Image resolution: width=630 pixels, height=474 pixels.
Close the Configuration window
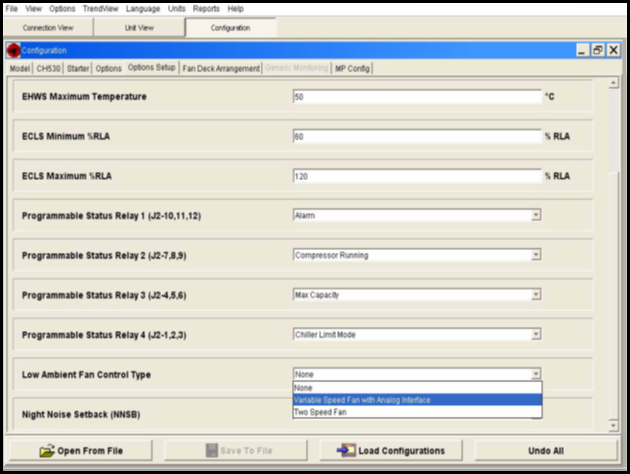(614, 51)
